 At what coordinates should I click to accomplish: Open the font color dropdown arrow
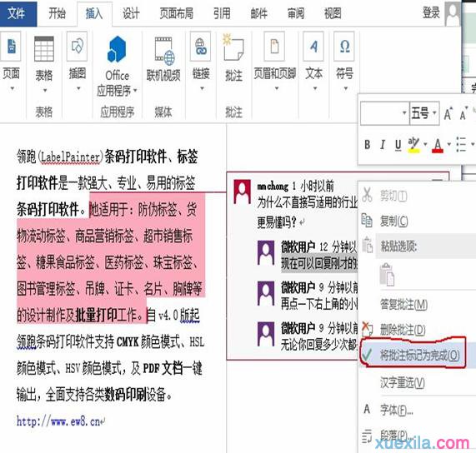click(448, 144)
